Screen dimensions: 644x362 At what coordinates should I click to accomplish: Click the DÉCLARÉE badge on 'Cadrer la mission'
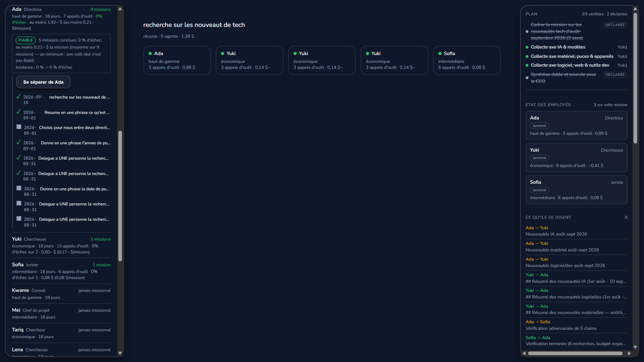pos(615,25)
